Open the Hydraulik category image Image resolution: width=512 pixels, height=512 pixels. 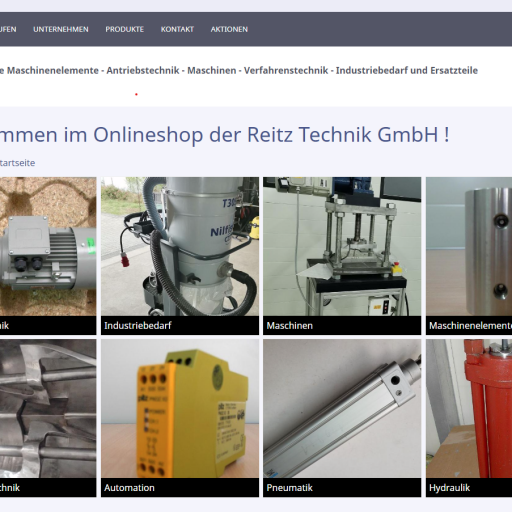(469, 409)
